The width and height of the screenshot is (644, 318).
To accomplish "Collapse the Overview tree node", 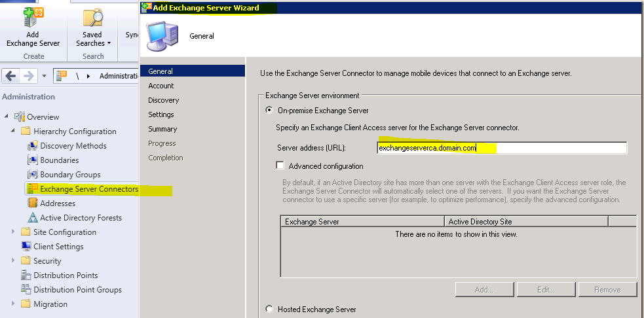I will [x=6, y=116].
